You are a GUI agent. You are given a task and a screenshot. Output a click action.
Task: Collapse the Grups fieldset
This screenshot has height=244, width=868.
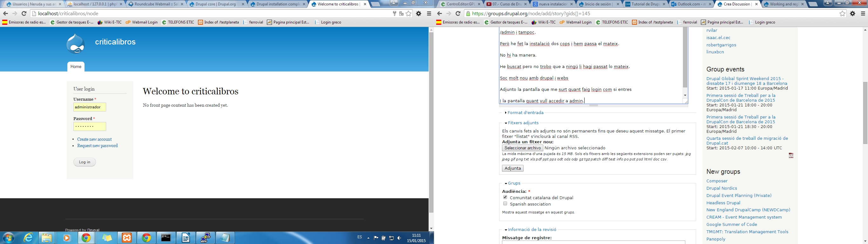pyautogui.click(x=514, y=183)
